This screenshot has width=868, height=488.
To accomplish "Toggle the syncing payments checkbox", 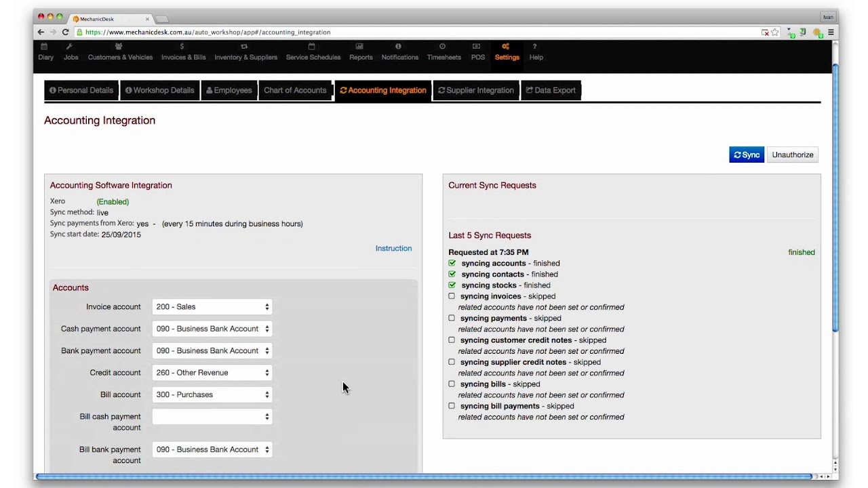I will (x=452, y=318).
